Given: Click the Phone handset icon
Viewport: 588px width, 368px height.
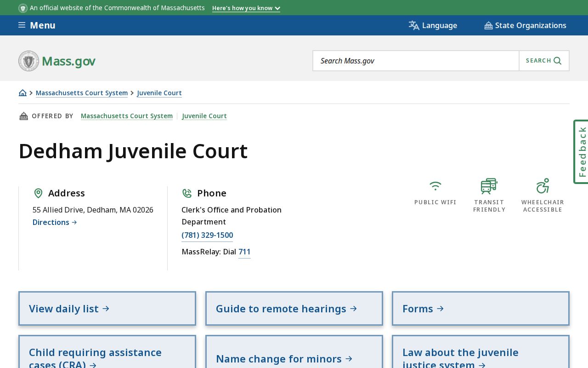Looking at the screenshot, I should pyautogui.click(x=187, y=193).
